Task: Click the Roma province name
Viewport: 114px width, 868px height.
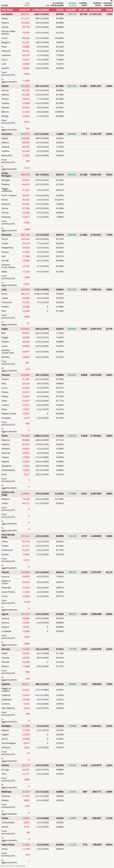Action: click(4, 294)
